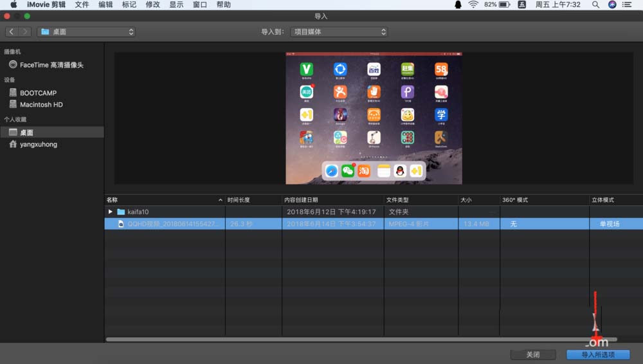643x364 pixels.
Task: Select 桌面 in favorites sidebar
Action: (51, 132)
